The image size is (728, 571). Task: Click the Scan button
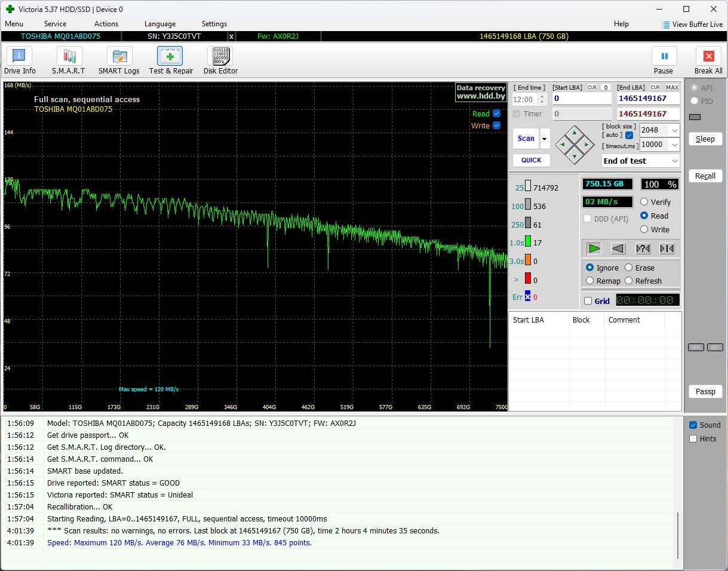tap(526, 139)
